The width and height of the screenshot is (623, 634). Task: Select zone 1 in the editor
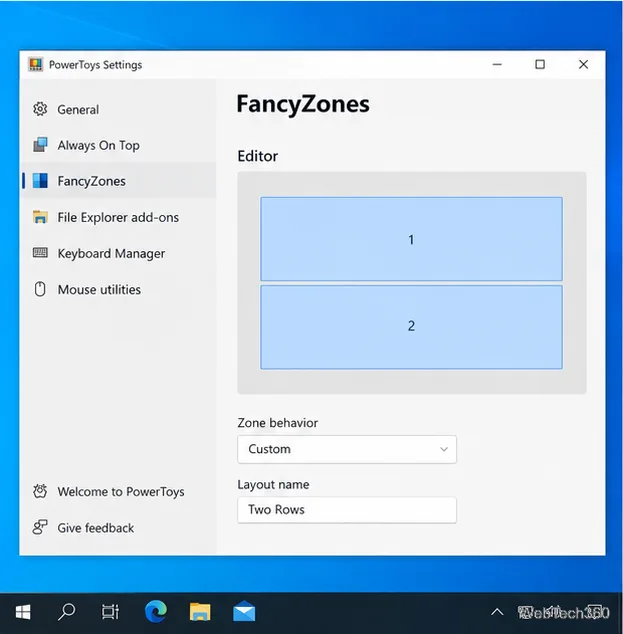[x=411, y=239]
